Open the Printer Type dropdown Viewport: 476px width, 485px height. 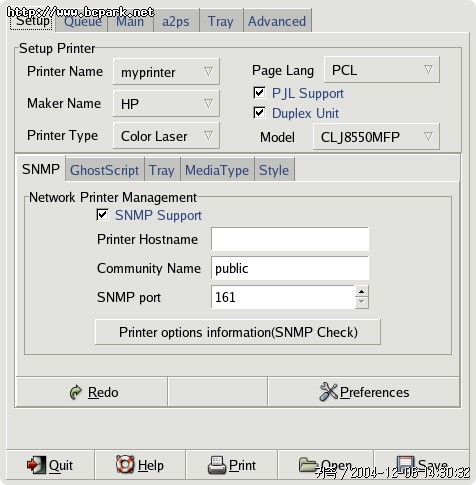(166, 136)
